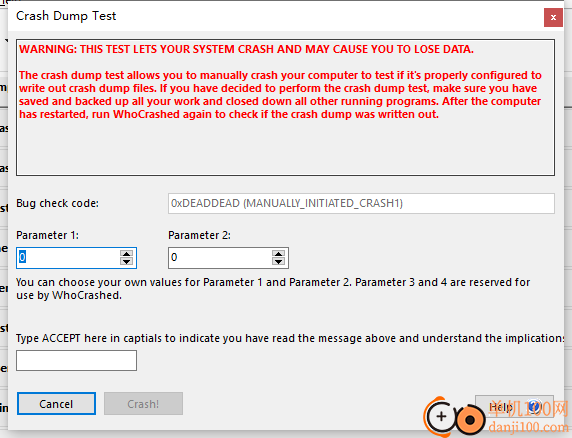The height and width of the screenshot is (438, 572).
Task: Open Help for the crash dump test
Action: point(514,406)
